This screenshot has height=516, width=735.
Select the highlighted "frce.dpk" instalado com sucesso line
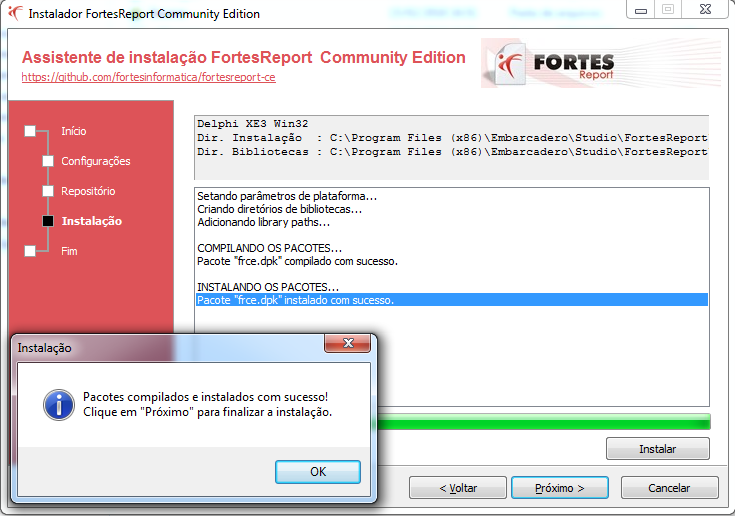click(452, 300)
